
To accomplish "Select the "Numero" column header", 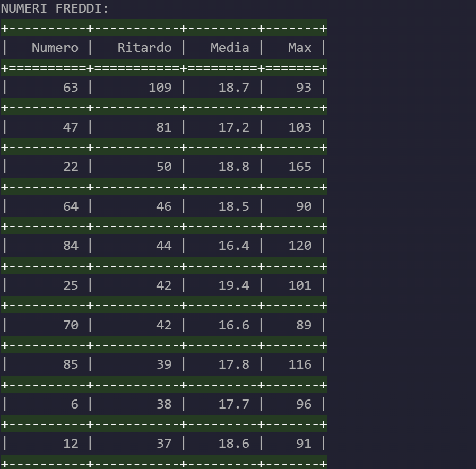I will [x=55, y=48].
